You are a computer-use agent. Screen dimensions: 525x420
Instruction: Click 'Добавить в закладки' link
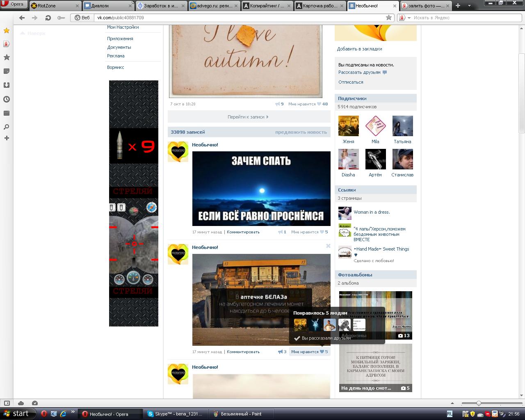click(360, 49)
